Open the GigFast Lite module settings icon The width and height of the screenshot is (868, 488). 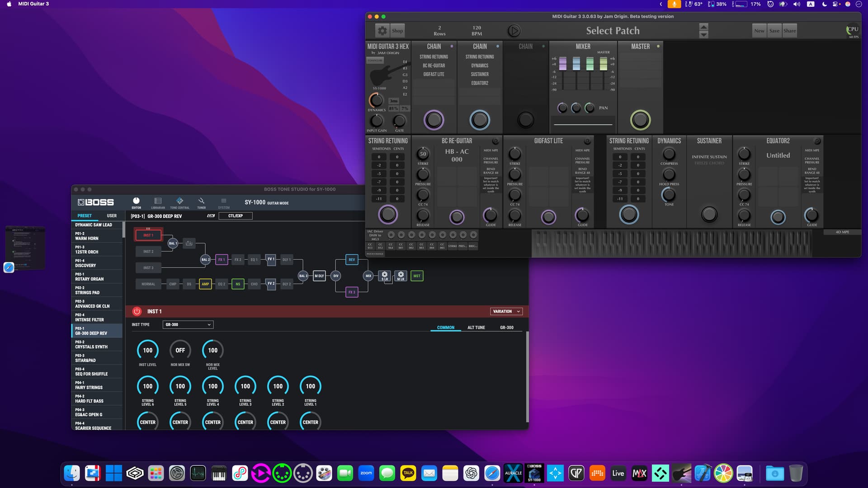587,141
